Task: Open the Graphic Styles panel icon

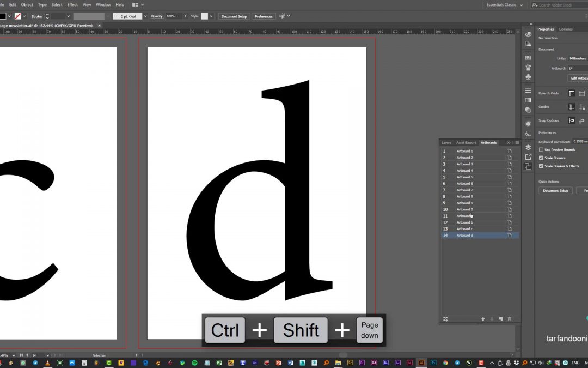Action: (x=528, y=134)
